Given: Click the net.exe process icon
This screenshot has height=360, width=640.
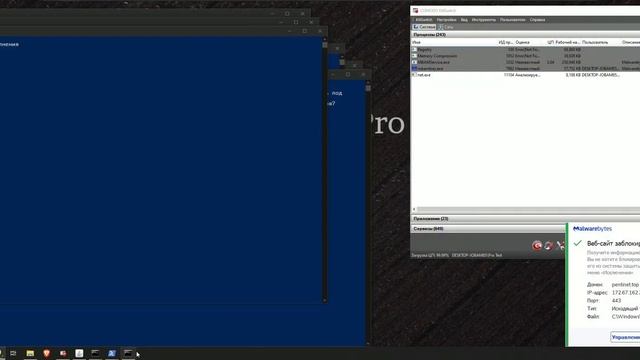Looking at the screenshot, I should (x=414, y=75).
